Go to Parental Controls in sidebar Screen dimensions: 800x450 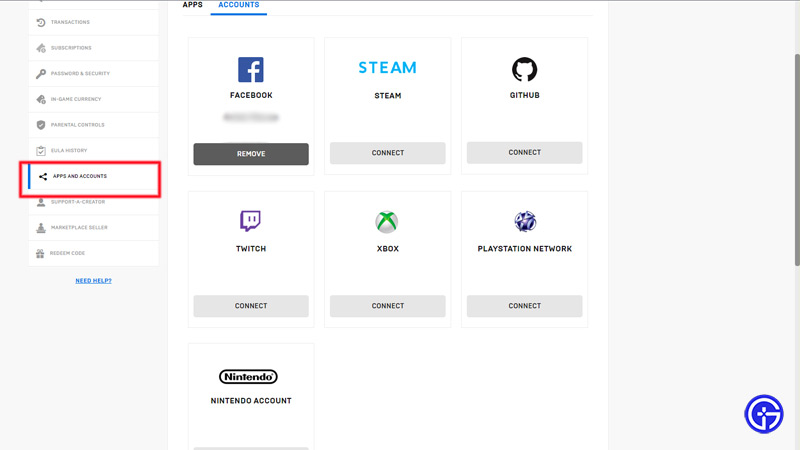coord(78,125)
